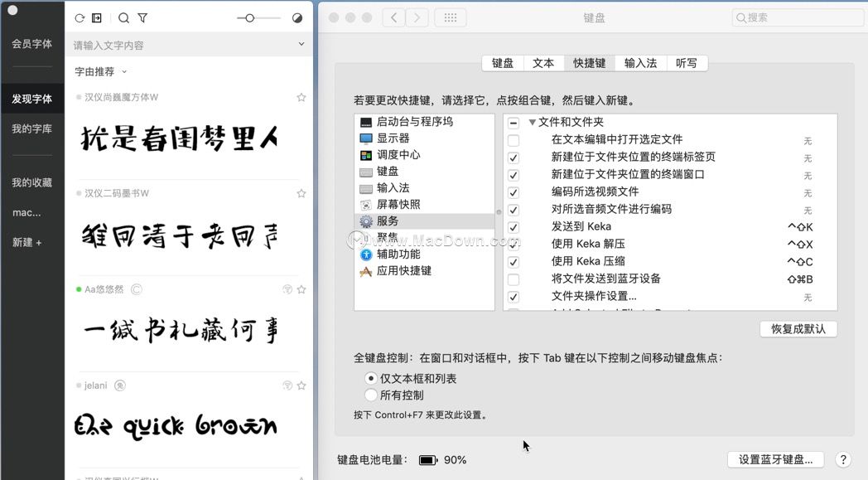The height and width of the screenshot is (480, 868).
Task: Open search with the magnifier icon
Action: [x=124, y=18]
